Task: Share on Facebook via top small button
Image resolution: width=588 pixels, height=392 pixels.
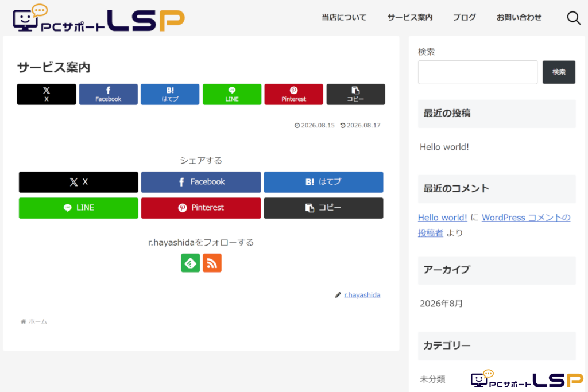Action: click(x=109, y=94)
